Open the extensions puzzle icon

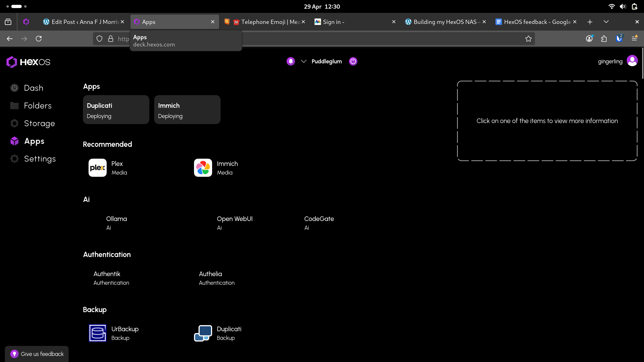pyautogui.click(x=604, y=39)
